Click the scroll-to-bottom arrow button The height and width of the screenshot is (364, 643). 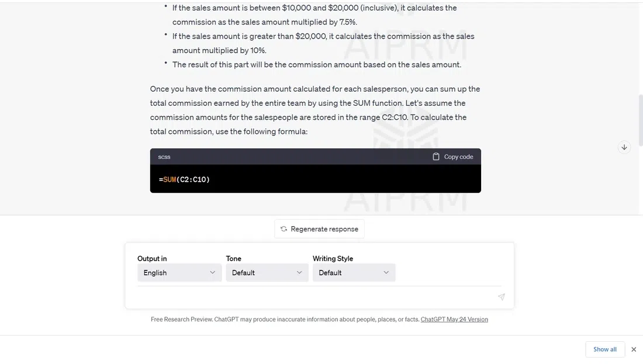pyautogui.click(x=624, y=147)
